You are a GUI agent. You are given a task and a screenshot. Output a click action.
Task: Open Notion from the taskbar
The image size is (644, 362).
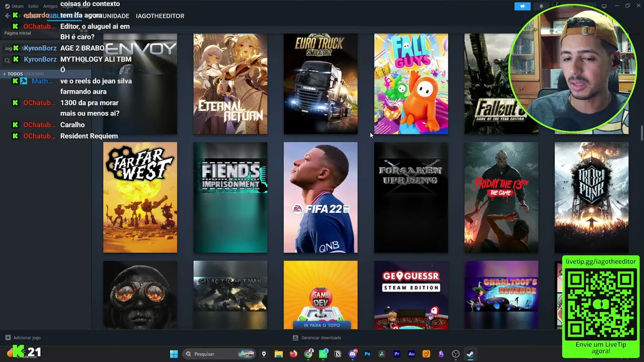click(x=338, y=354)
